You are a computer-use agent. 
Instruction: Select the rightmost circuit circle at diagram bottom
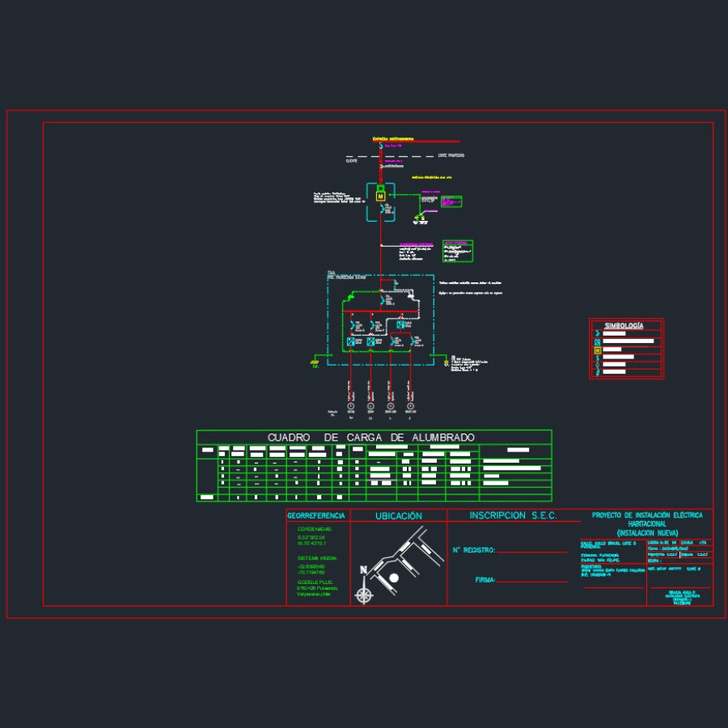[410, 405]
